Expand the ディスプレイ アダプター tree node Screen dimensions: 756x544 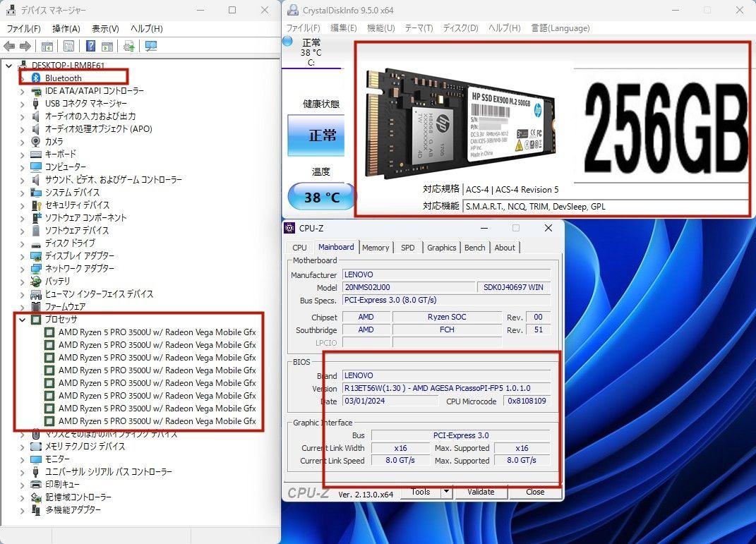tap(22, 256)
